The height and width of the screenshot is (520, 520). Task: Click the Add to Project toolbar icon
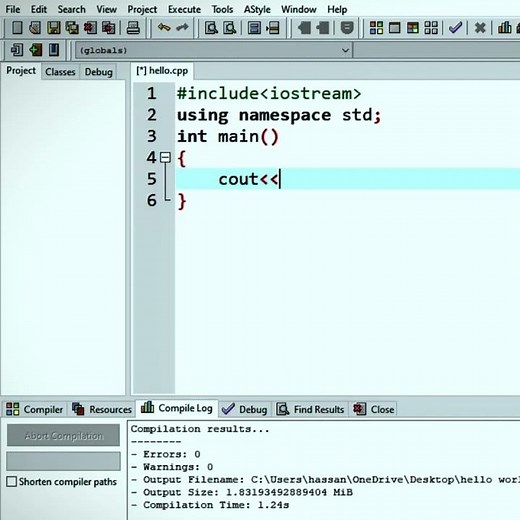coord(304,28)
